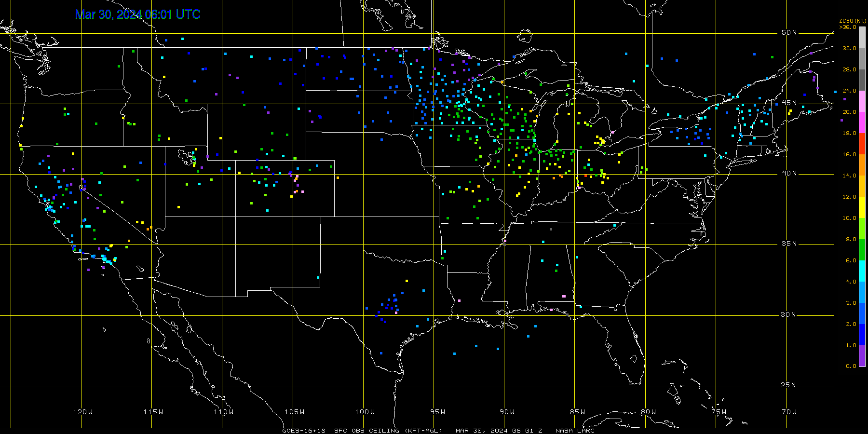This screenshot has height=434, width=868.
Task: Click the light pink 20.0–24.0 colorbar segment
Action: pyautogui.click(x=862, y=101)
